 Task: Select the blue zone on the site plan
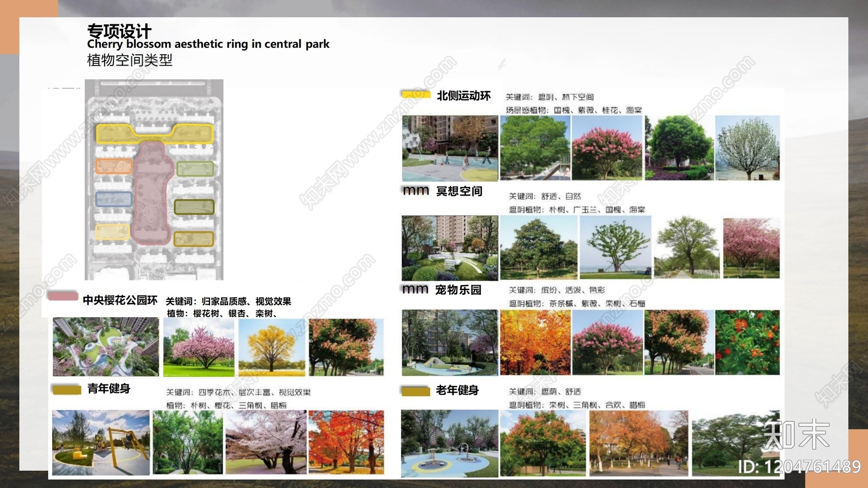[x=114, y=199]
